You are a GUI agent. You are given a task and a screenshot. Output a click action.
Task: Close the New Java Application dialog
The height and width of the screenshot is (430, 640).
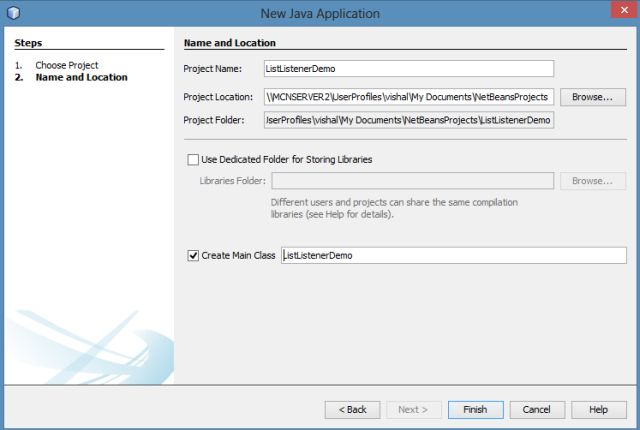(624, 10)
